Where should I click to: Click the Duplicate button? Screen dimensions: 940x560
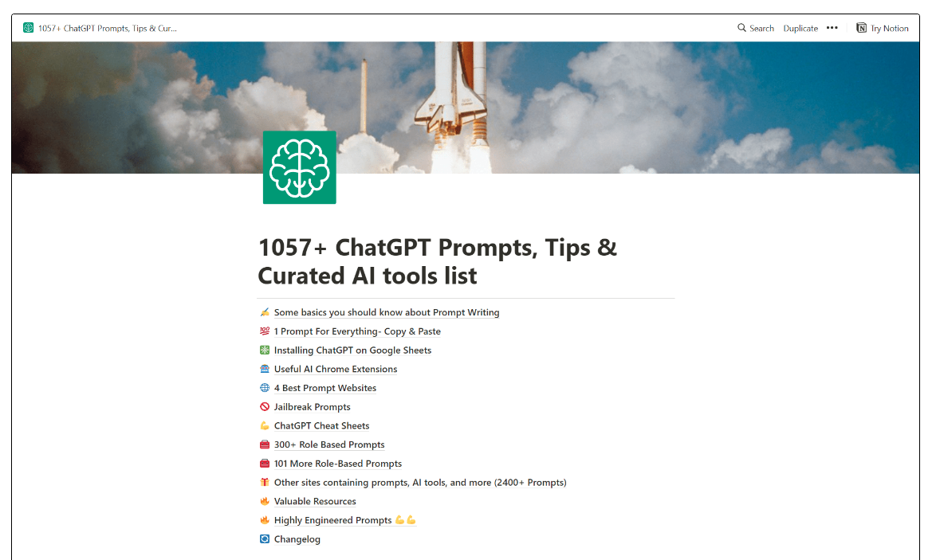[800, 28]
